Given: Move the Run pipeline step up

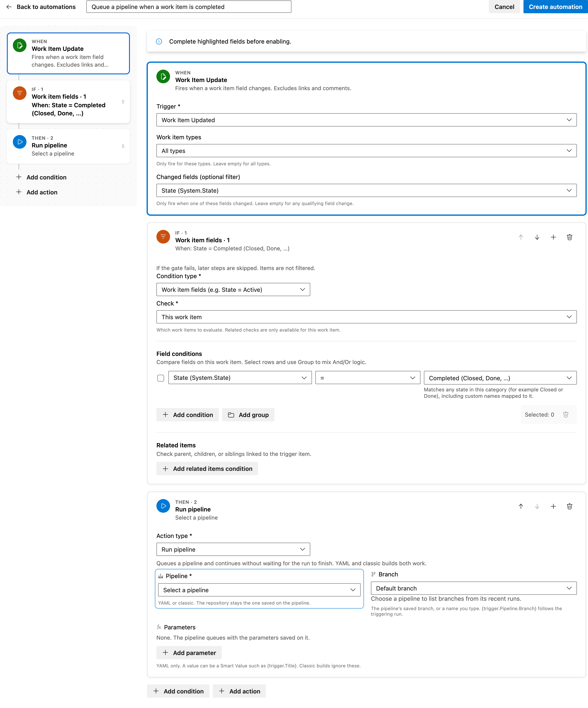Looking at the screenshot, I should 521,506.
